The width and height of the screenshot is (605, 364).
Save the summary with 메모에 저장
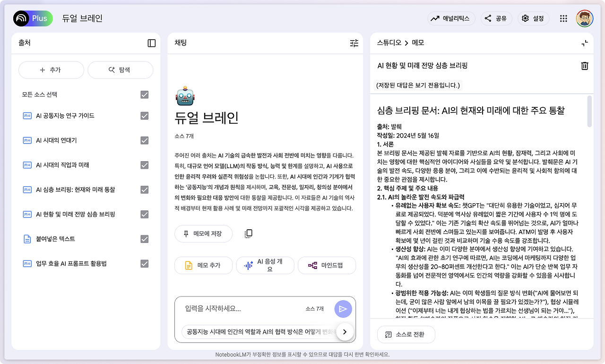[x=204, y=234]
